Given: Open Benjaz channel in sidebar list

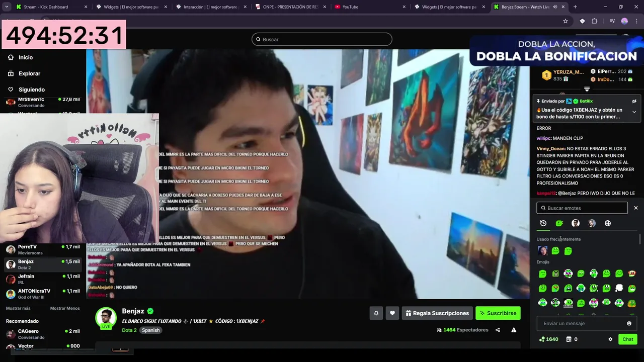Looking at the screenshot, I should (x=43, y=264).
